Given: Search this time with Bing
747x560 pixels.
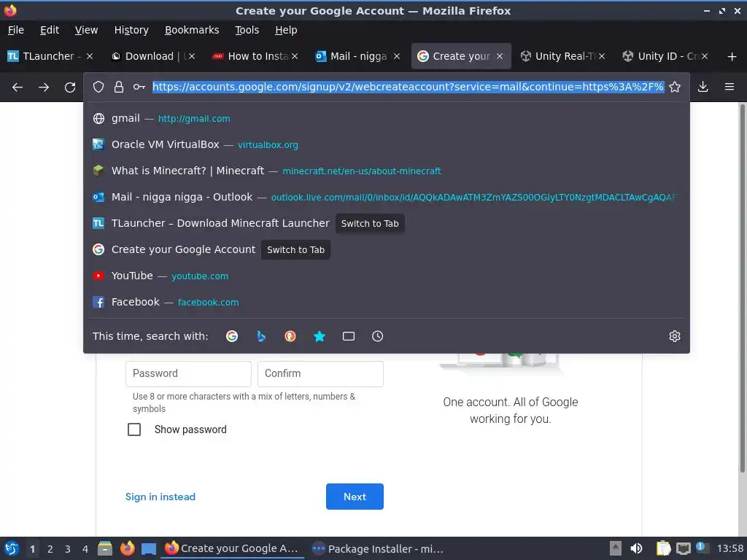Looking at the screenshot, I should point(261,336).
